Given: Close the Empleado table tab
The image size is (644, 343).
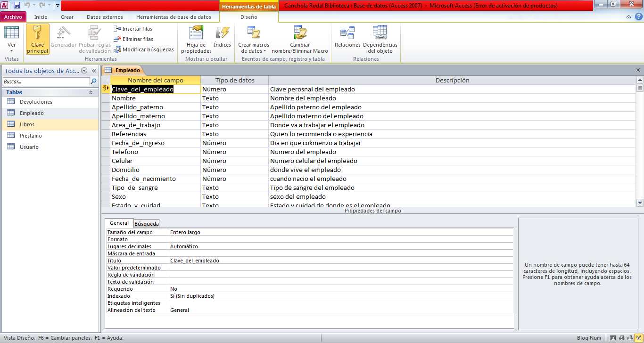Looking at the screenshot, I should 638,70.
